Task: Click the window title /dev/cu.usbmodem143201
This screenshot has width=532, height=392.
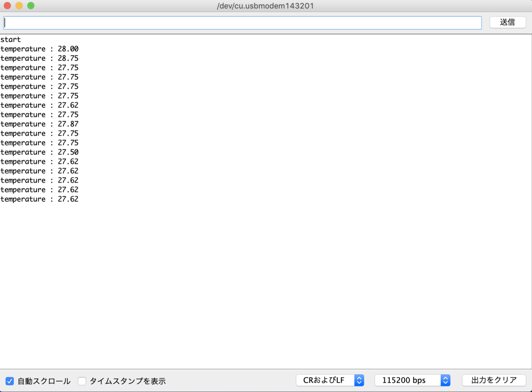Action: click(x=266, y=6)
